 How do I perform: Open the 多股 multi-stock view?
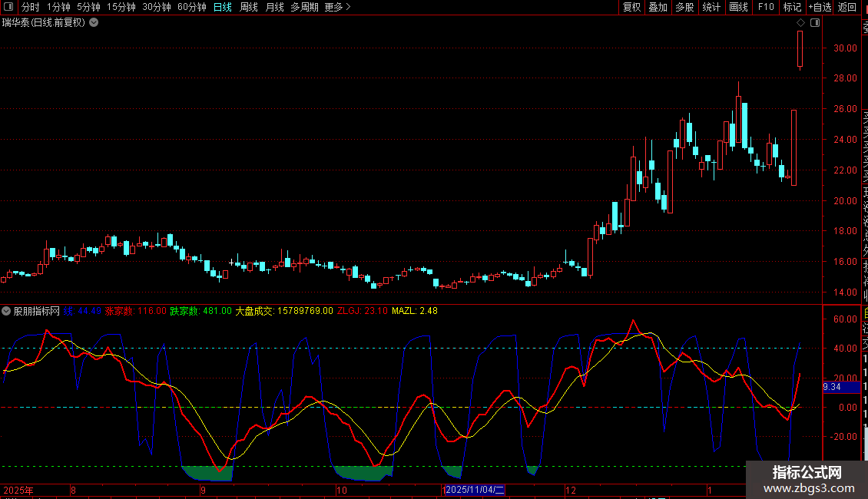(x=684, y=7)
